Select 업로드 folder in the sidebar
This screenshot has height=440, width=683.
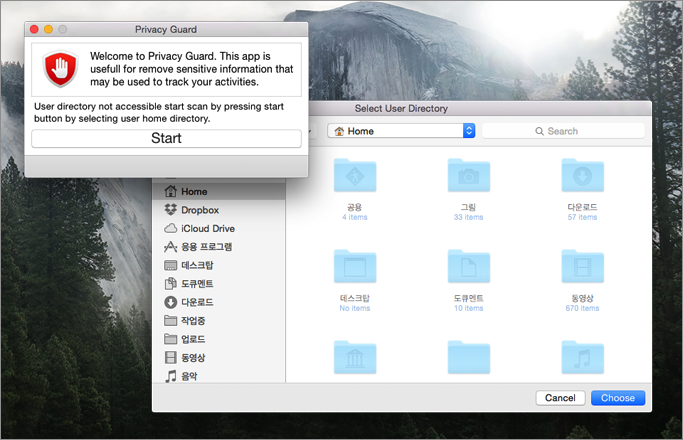click(219, 339)
